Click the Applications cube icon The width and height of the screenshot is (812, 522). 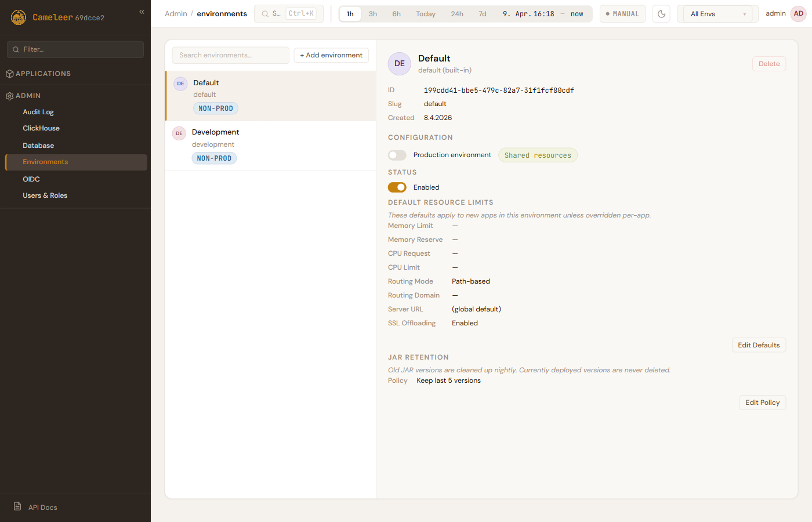tap(9, 74)
